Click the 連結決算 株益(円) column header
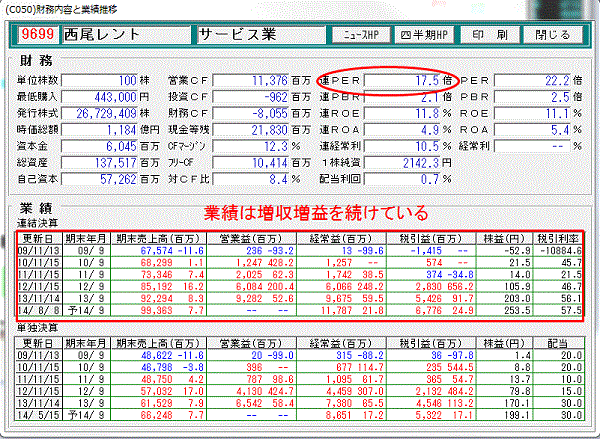600x439 pixels. pyautogui.click(x=504, y=239)
